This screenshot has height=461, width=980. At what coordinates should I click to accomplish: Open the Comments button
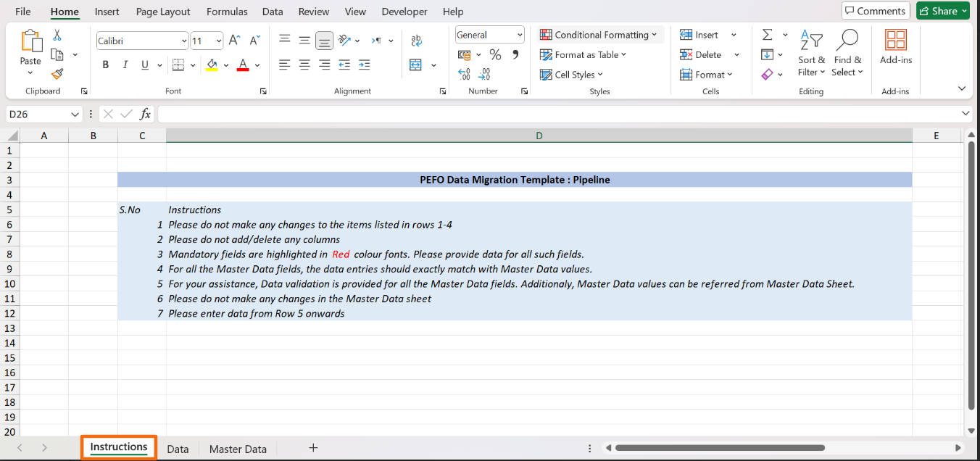point(874,11)
